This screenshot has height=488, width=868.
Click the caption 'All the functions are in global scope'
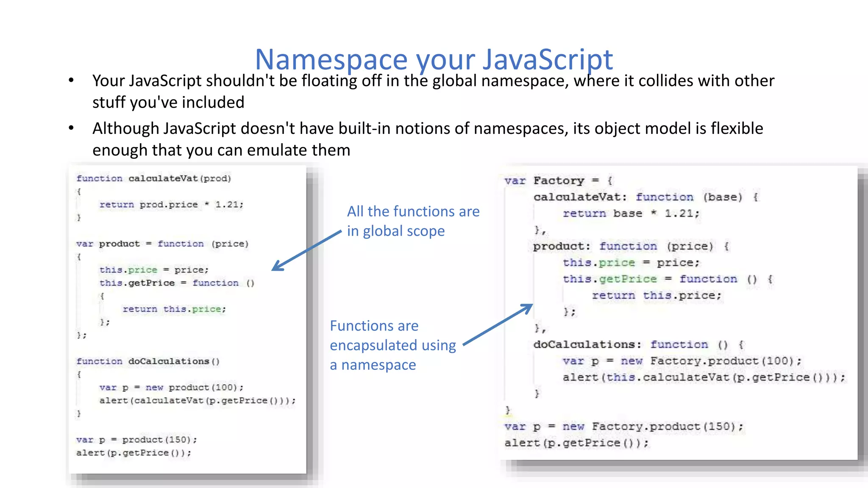point(413,221)
